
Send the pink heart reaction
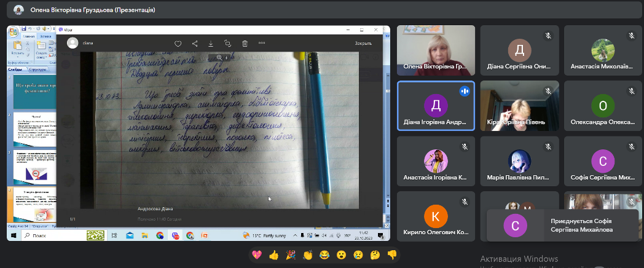click(x=256, y=254)
